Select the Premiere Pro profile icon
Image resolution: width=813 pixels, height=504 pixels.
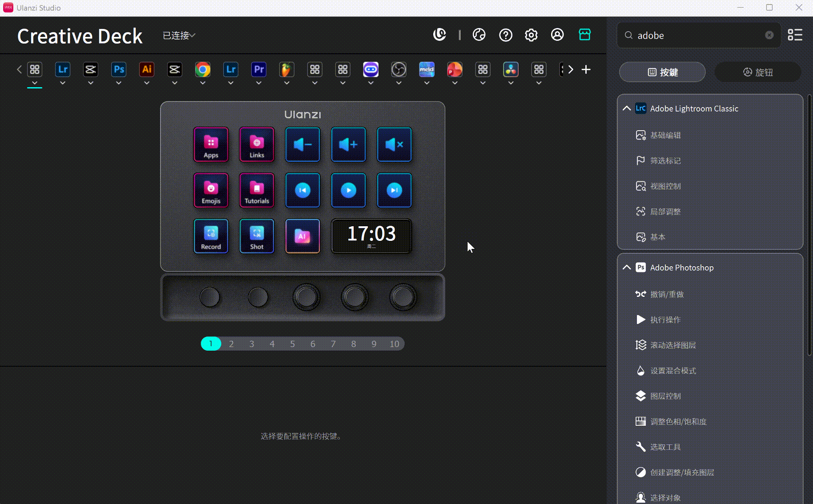259,70
